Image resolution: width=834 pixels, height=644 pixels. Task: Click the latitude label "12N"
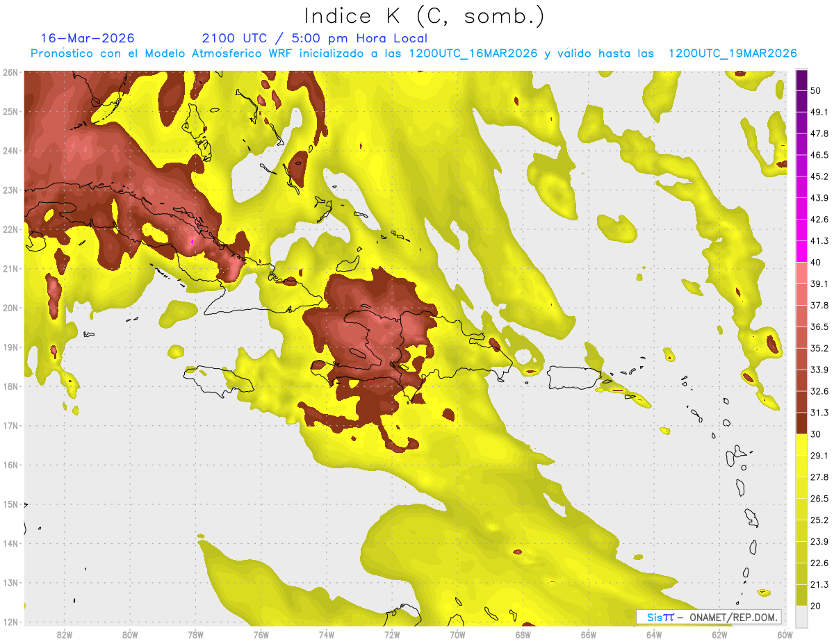click(10, 622)
